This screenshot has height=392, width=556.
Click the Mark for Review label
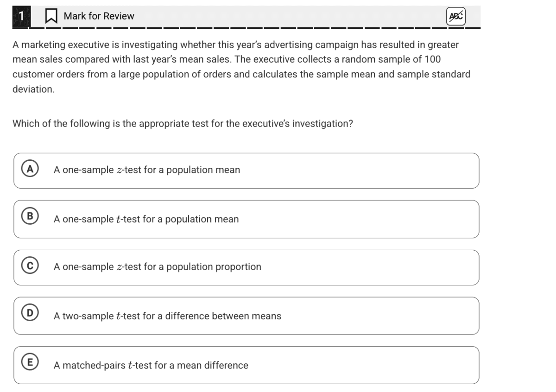(99, 16)
